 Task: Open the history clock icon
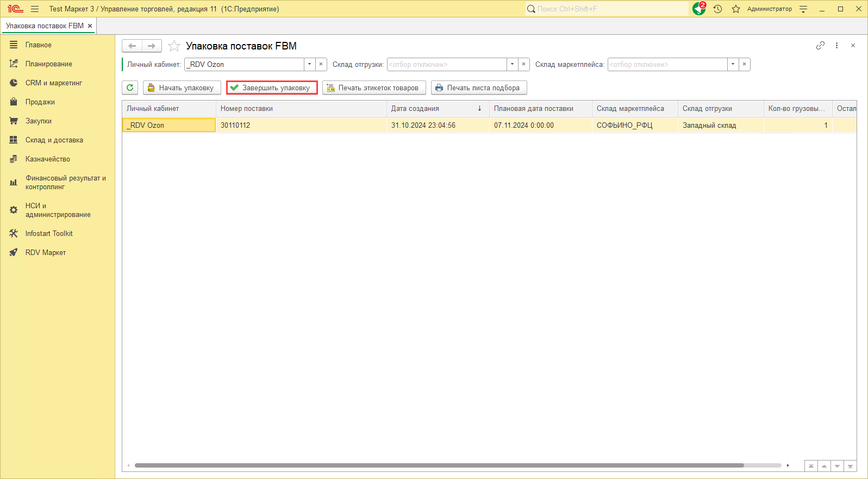[x=717, y=9]
